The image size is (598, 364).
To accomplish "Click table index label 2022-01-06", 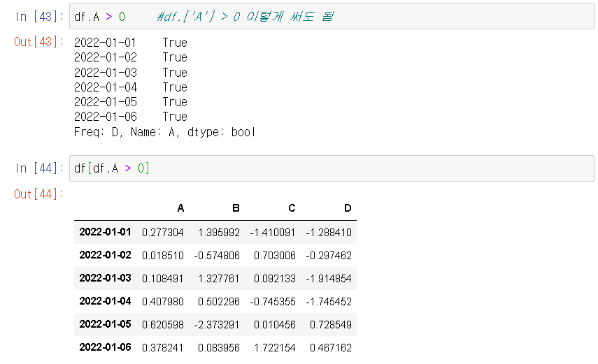I will click(x=105, y=347).
